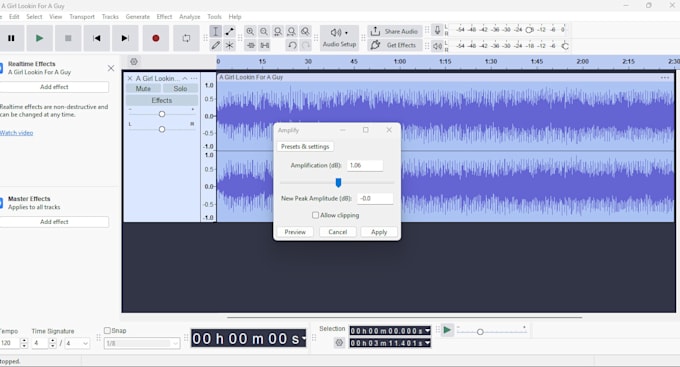Skip to start of the track

97,38
